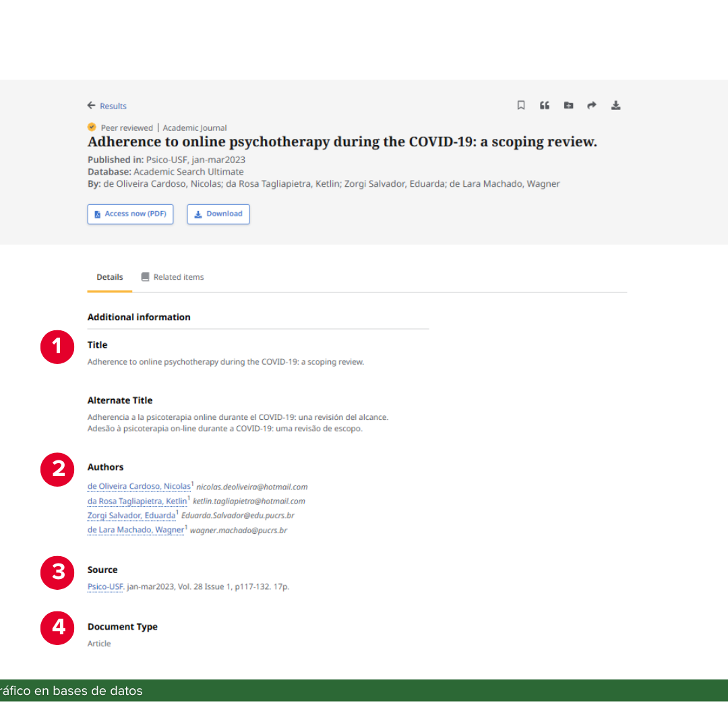Click the Peer reviewed badge icon
Image resolution: width=728 pixels, height=728 pixels.
point(92,127)
